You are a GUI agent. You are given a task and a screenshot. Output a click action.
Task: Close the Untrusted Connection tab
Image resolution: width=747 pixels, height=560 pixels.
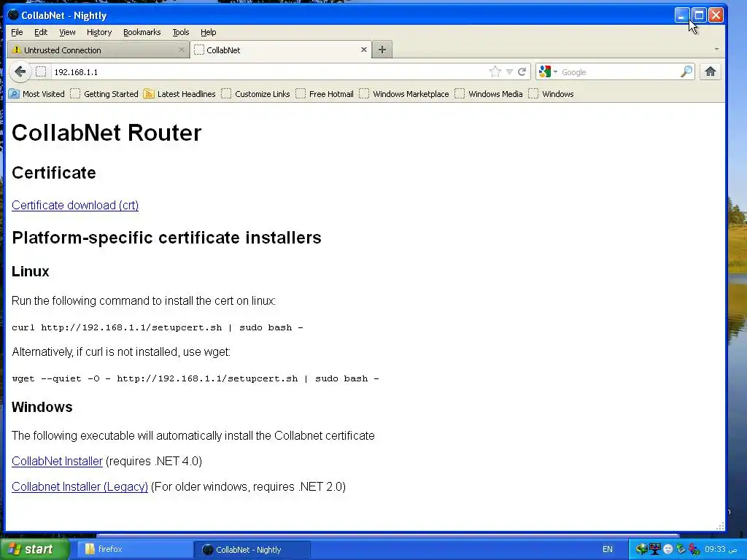coord(182,50)
